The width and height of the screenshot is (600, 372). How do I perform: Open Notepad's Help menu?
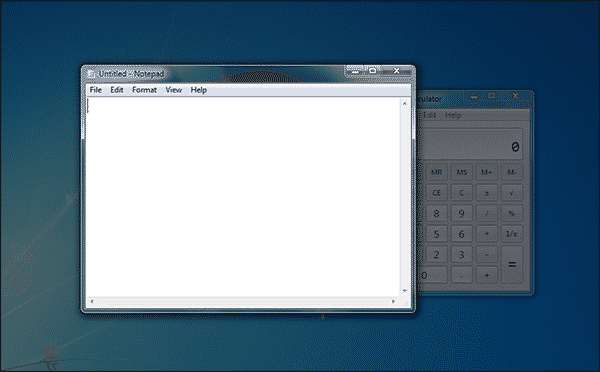pyautogui.click(x=199, y=90)
